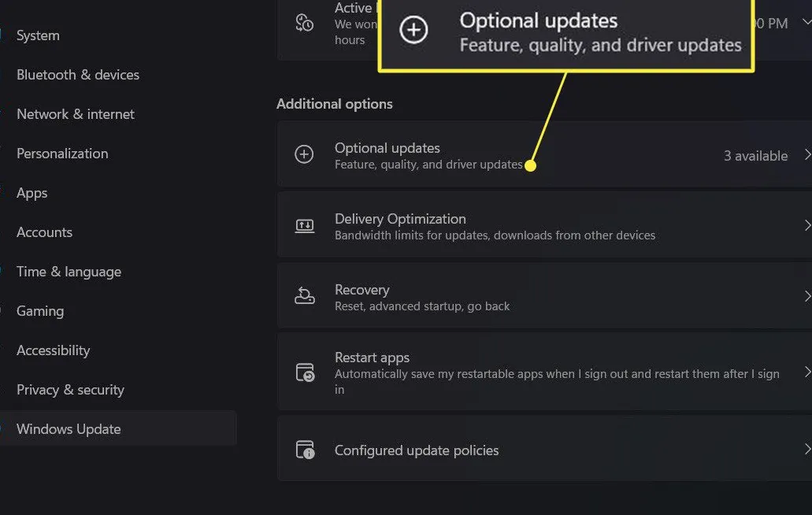The width and height of the screenshot is (812, 515).
Task: Switch to Personalization settings
Action: coord(62,153)
